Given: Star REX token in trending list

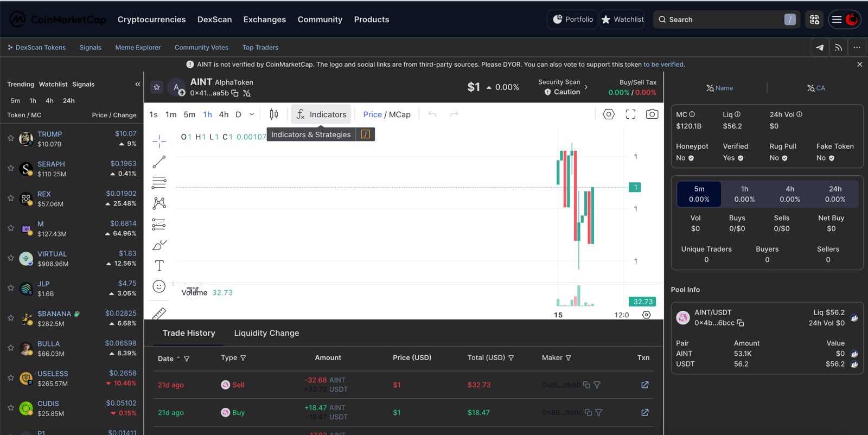Looking at the screenshot, I should tap(11, 198).
